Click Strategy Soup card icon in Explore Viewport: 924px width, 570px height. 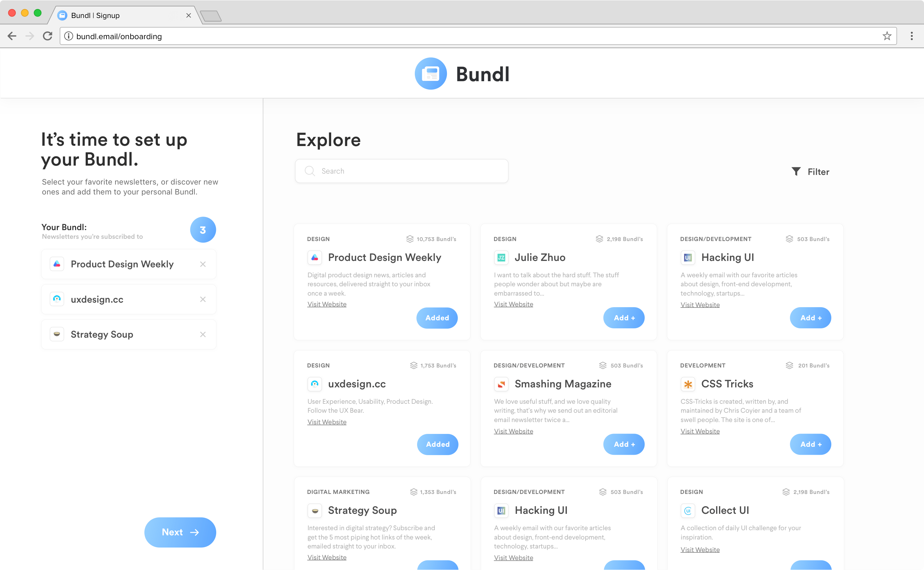click(315, 511)
